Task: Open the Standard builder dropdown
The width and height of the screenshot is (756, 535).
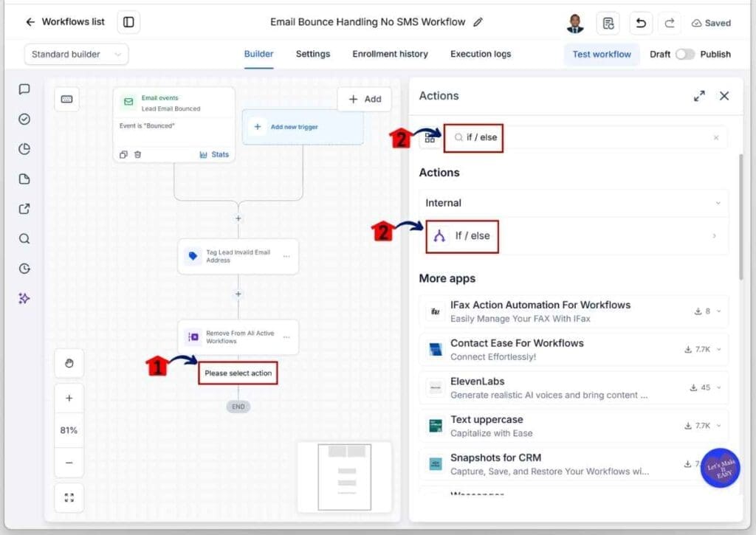Action: coord(76,55)
